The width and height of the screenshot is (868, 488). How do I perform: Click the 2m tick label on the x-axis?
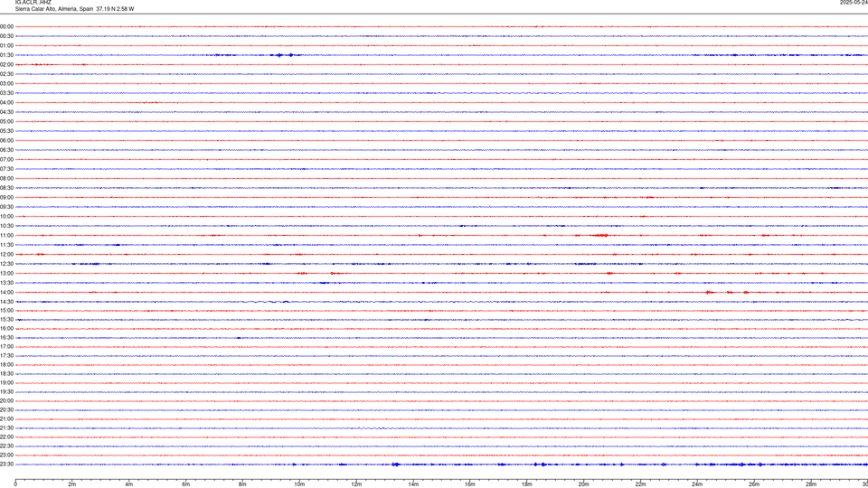click(x=72, y=484)
